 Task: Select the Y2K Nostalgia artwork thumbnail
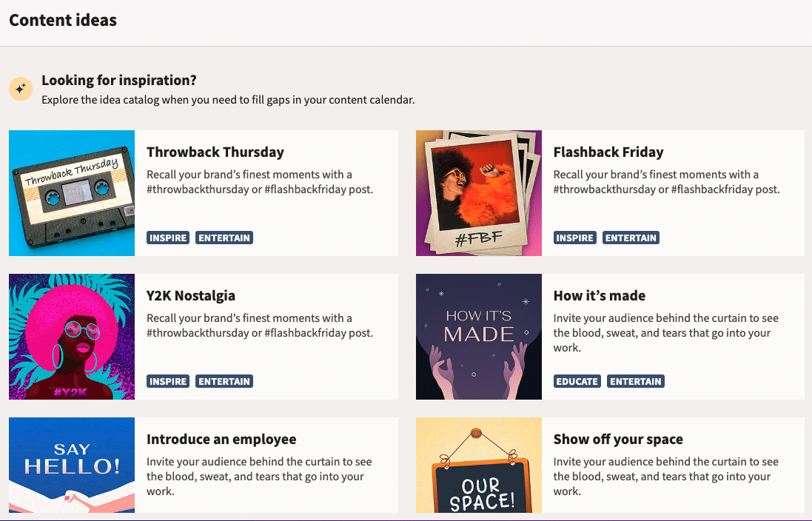coord(72,337)
